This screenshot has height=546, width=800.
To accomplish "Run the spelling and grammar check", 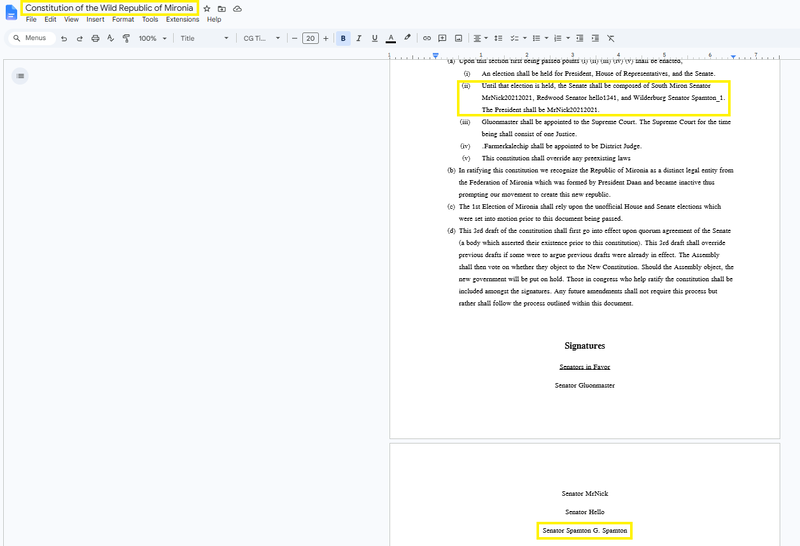I will click(110, 38).
